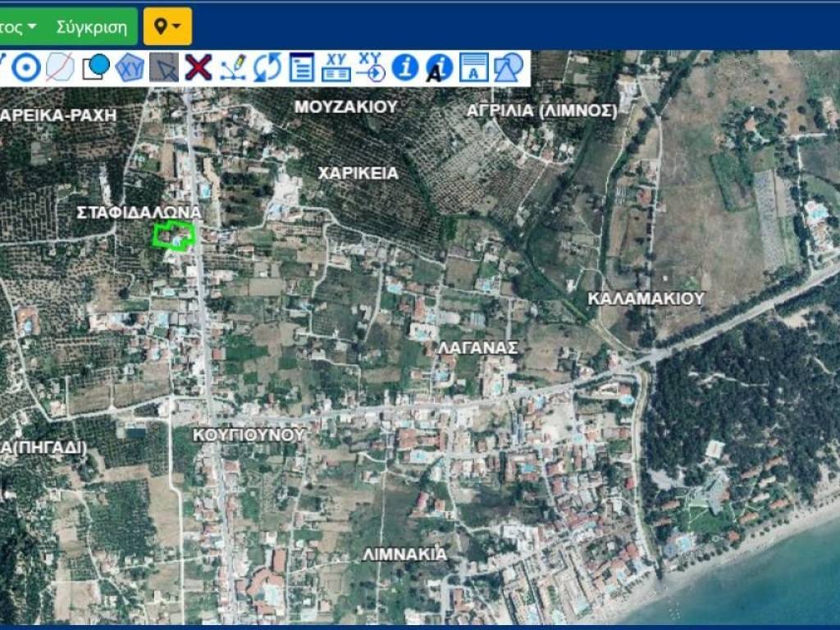The height and width of the screenshot is (630, 840).
Task: Click the red X delete icon
Action: 199,67
